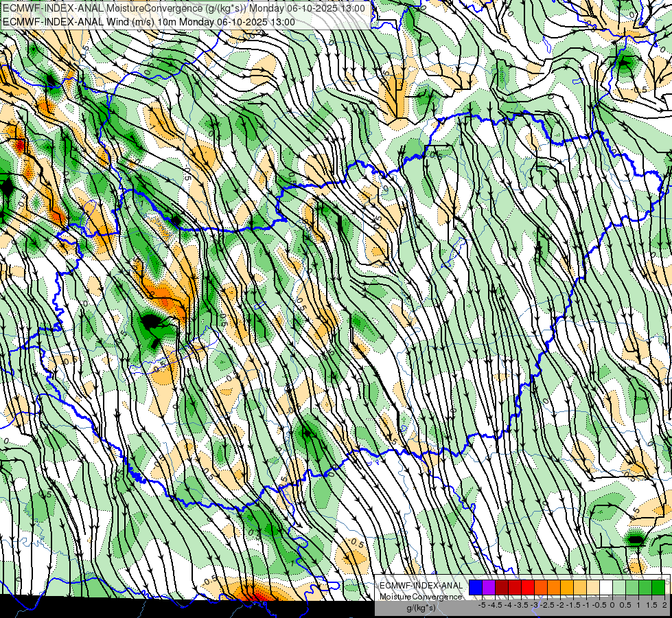Select the white legend swatch between -0.5 and 0
The width and height of the screenshot is (672, 618).
click(x=606, y=588)
